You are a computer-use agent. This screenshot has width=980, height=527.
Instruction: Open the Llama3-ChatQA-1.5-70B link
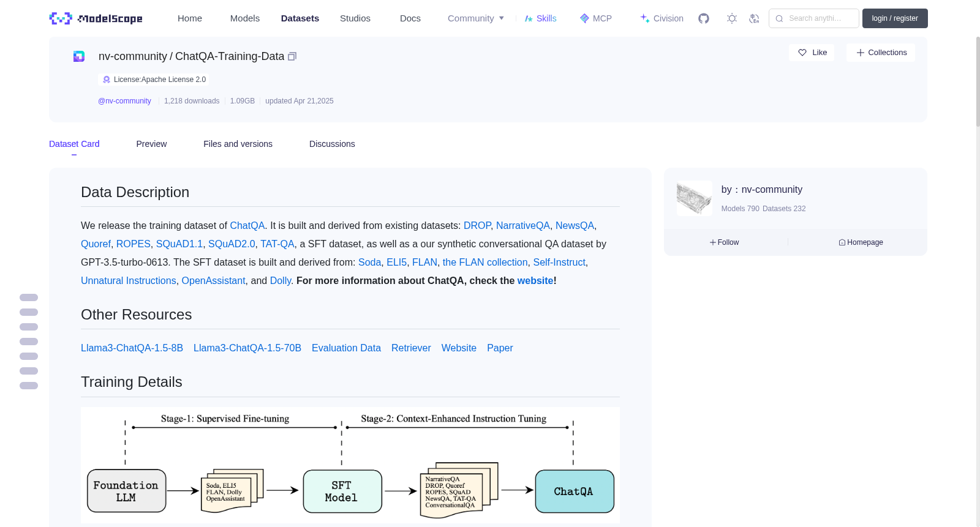247,348
